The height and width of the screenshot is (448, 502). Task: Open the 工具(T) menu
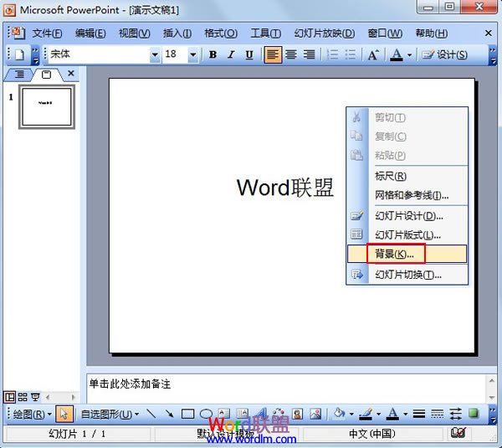click(x=266, y=33)
